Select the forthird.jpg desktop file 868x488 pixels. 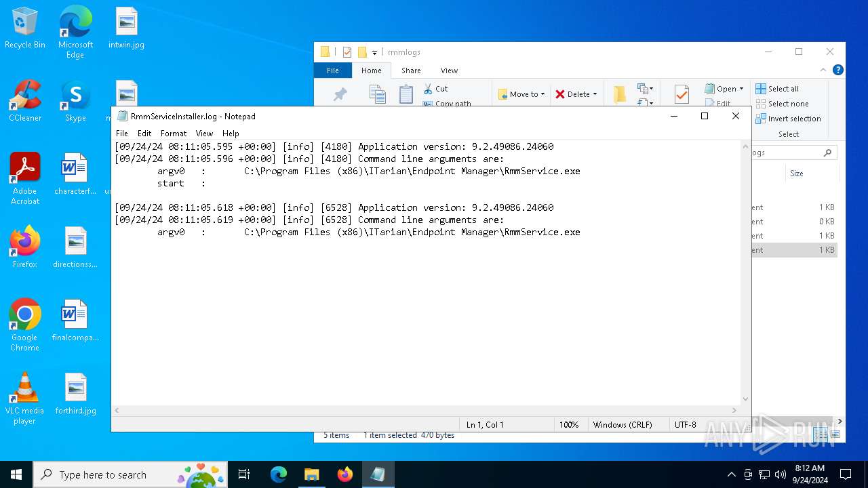75,394
